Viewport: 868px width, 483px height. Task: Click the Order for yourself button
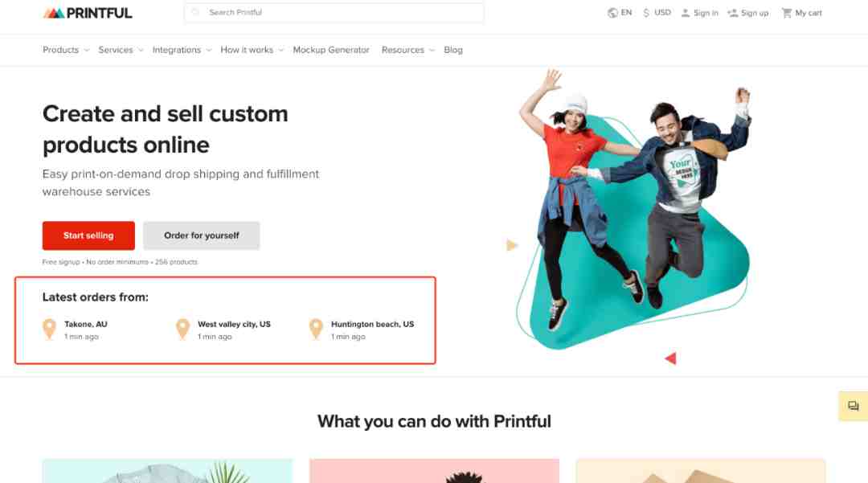click(202, 235)
